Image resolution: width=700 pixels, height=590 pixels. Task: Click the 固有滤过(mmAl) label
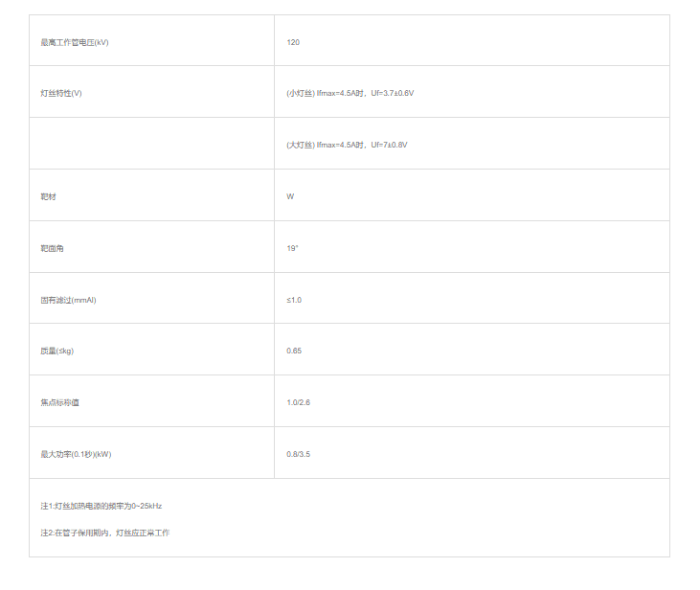click(68, 300)
